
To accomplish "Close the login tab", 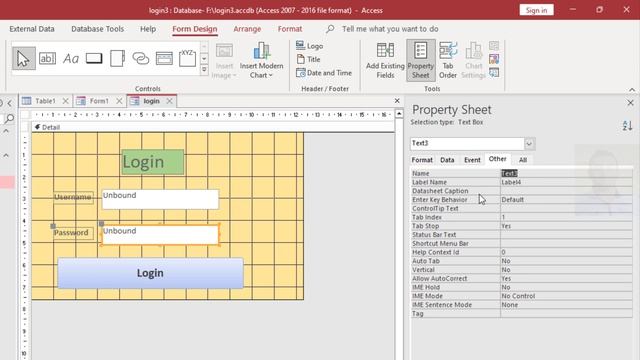I will click(170, 101).
